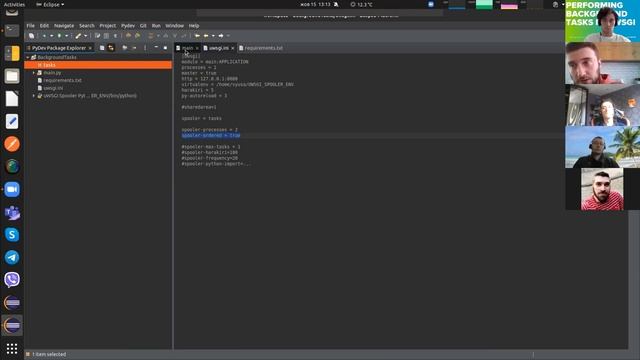
Task: Click the 'spooler-processes' line in editor
Action: coord(209,130)
